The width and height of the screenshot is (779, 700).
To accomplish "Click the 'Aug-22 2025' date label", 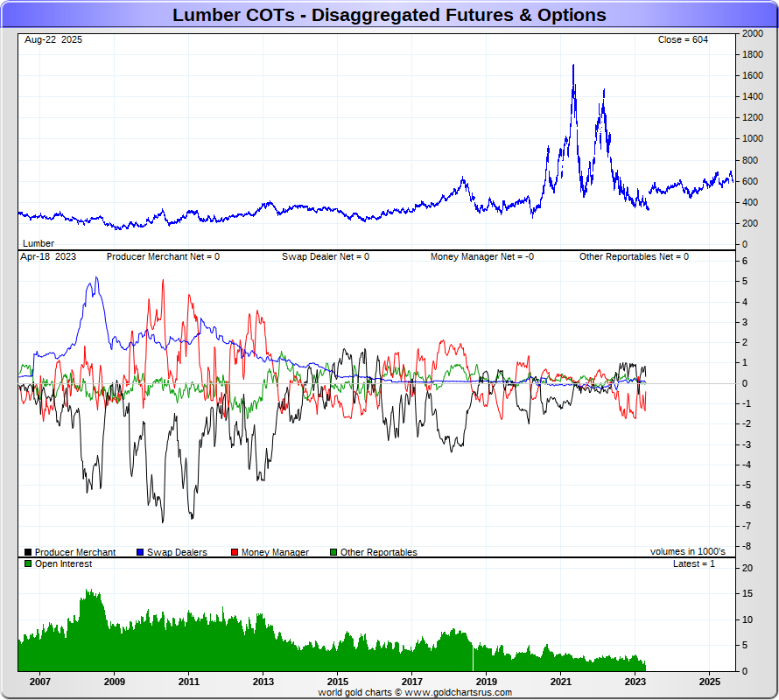I will coord(53,39).
